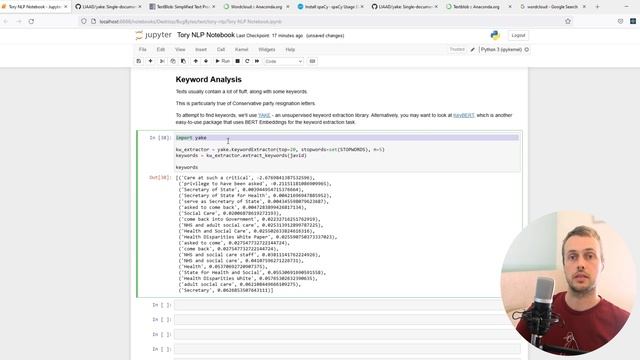Close the Tory NLP Notebook browser tab
640x360 pixels.
66,7
